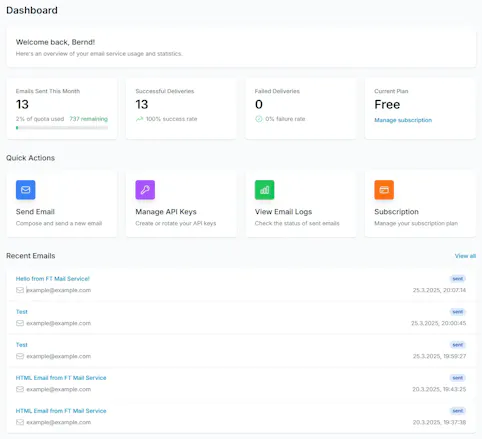482x439 pixels.
Task: Select the Send Email quick action title
Action: coord(35,212)
